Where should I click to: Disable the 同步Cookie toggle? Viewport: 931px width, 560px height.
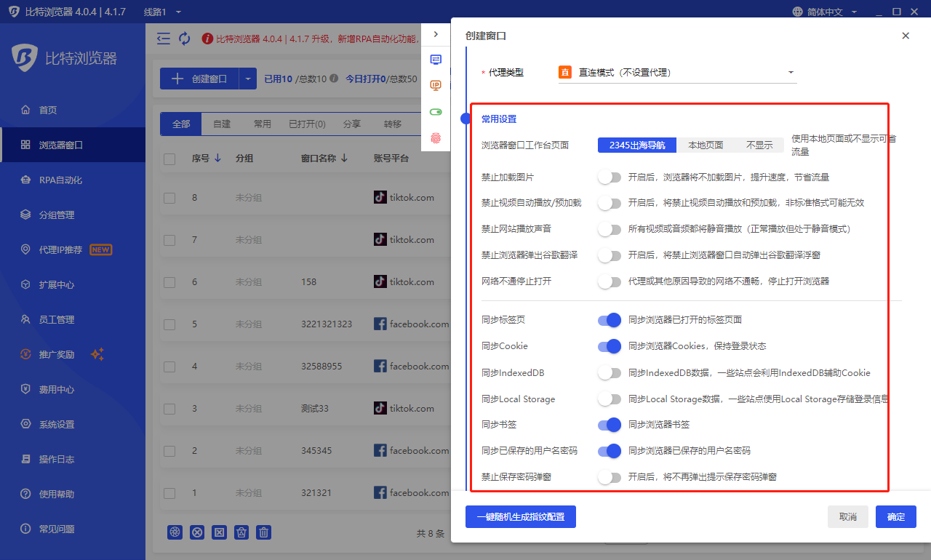[x=609, y=346]
